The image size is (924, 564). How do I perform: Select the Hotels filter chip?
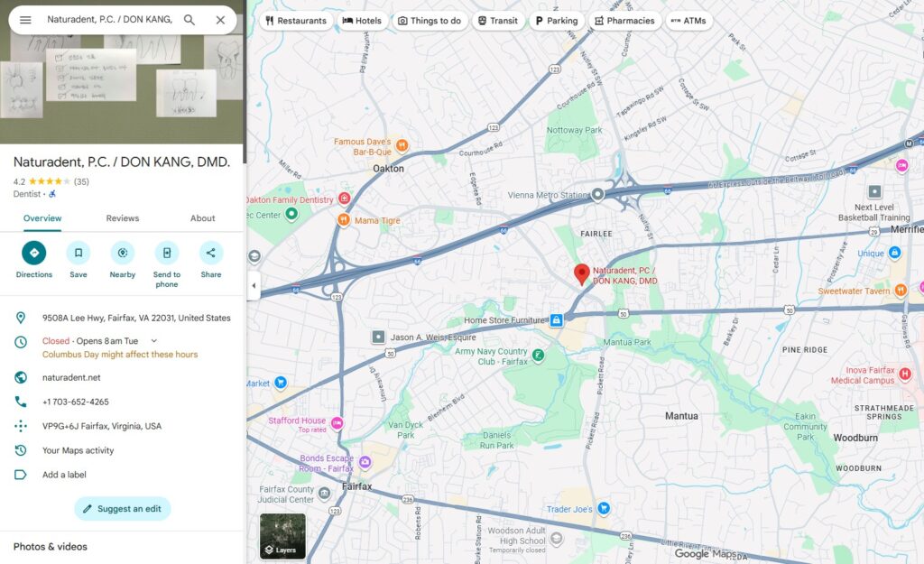[x=362, y=21]
